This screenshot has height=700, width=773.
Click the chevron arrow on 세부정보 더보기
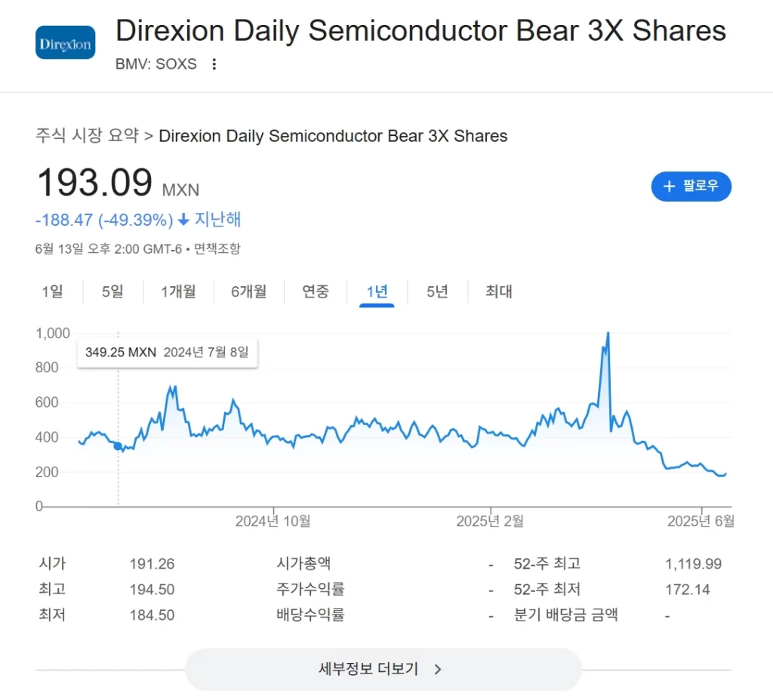point(437,669)
